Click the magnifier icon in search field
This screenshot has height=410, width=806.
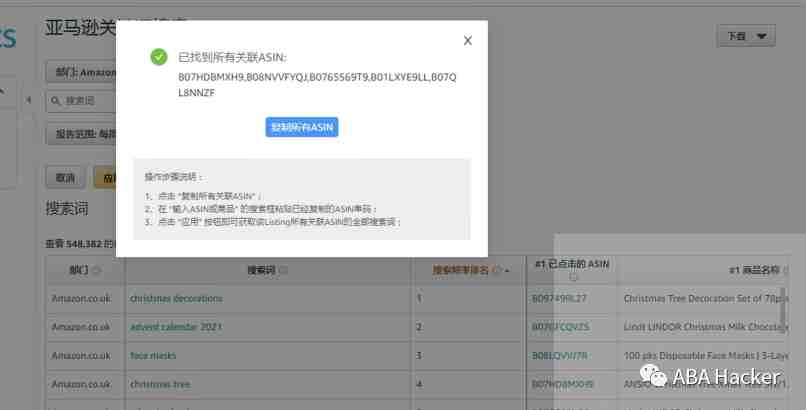pyautogui.click(x=56, y=101)
